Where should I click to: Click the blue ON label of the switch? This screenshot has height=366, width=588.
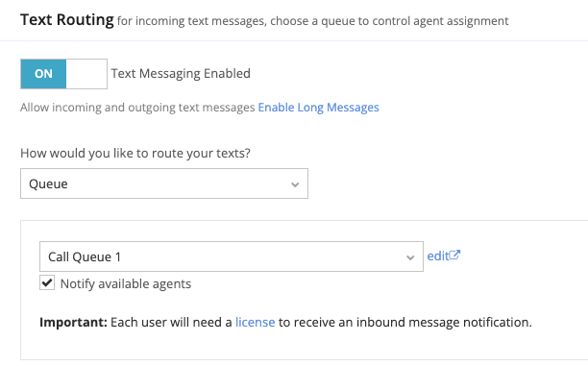43,74
